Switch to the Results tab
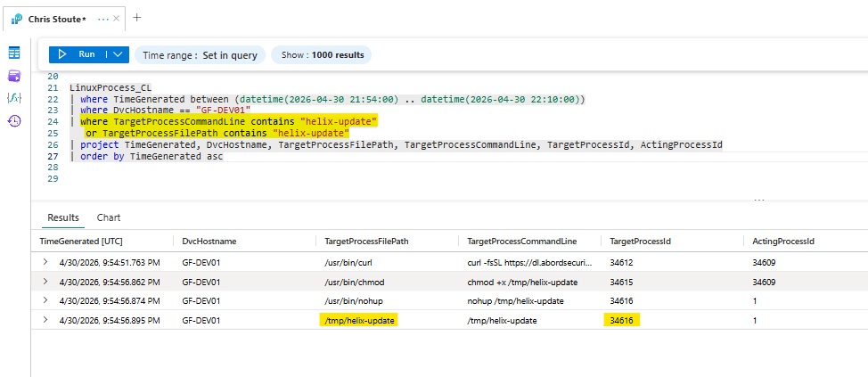 [63, 217]
